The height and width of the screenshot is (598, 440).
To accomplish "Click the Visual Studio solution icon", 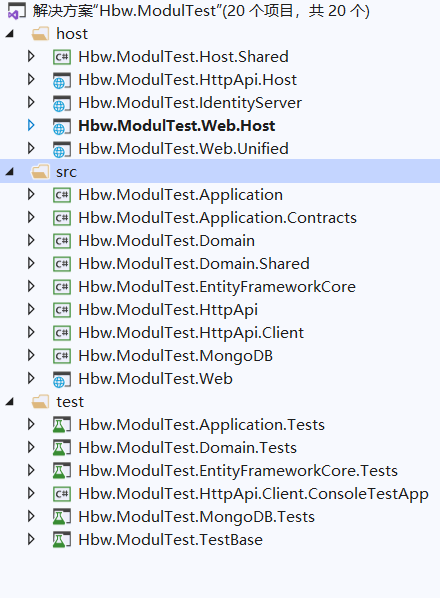I will 16,10.
